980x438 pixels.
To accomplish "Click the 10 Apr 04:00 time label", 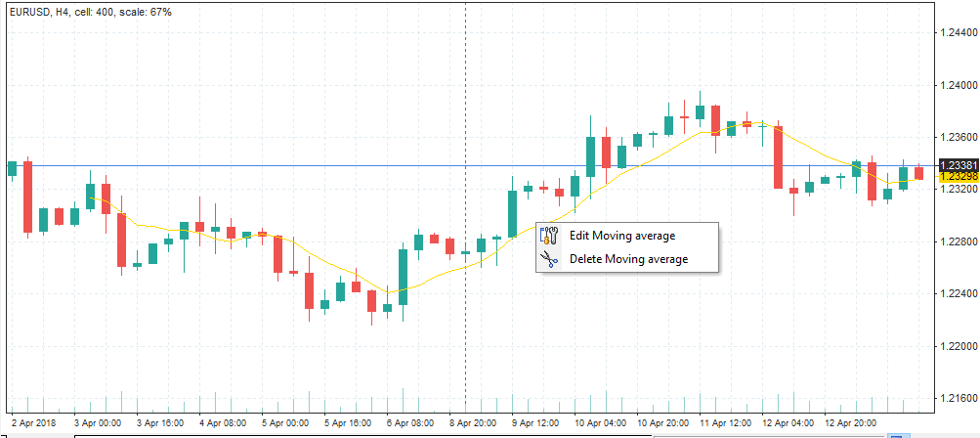I will point(601,423).
